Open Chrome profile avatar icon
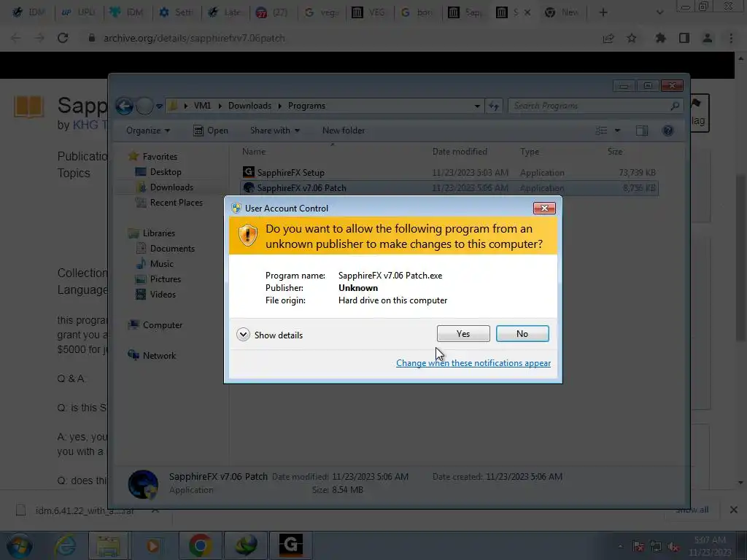The width and height of the screenshot is (747, 560). (x=708, y=38)
